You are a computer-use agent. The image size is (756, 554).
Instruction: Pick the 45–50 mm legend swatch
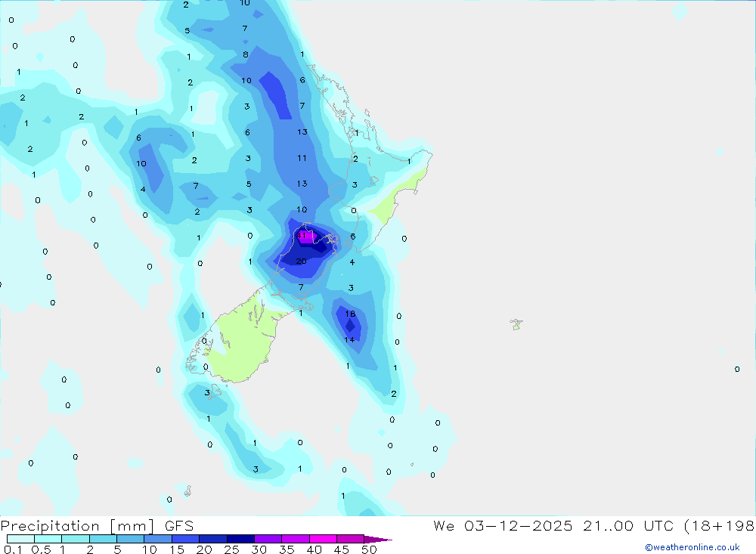point(351,539)
